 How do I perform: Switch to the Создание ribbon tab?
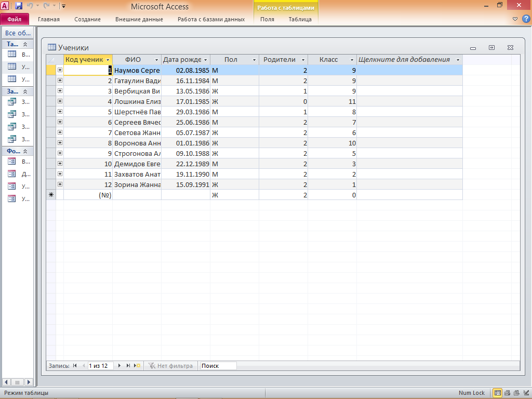click(x=87, y=19)
